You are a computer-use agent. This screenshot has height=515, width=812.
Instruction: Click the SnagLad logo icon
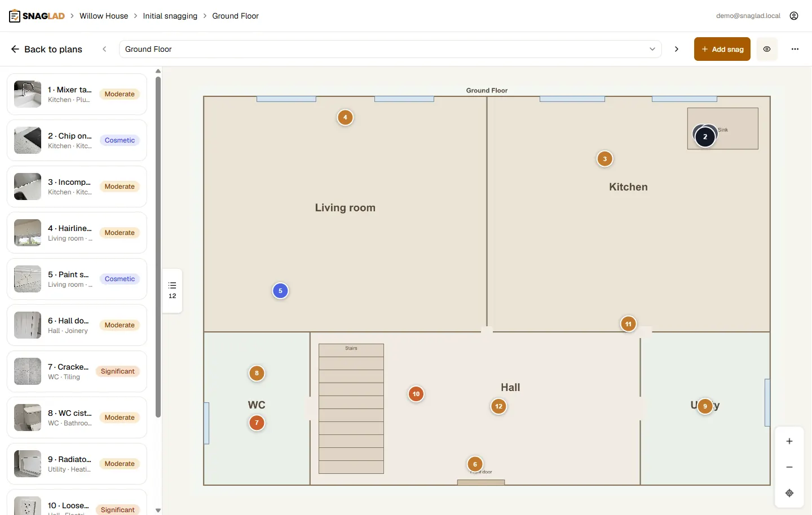(15, 16)
